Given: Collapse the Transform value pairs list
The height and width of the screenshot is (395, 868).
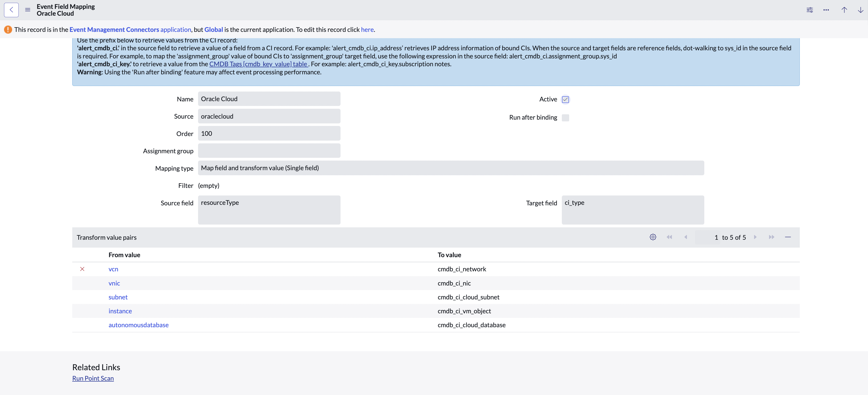Looking at the screenshot, I should [x=788, y=237].
